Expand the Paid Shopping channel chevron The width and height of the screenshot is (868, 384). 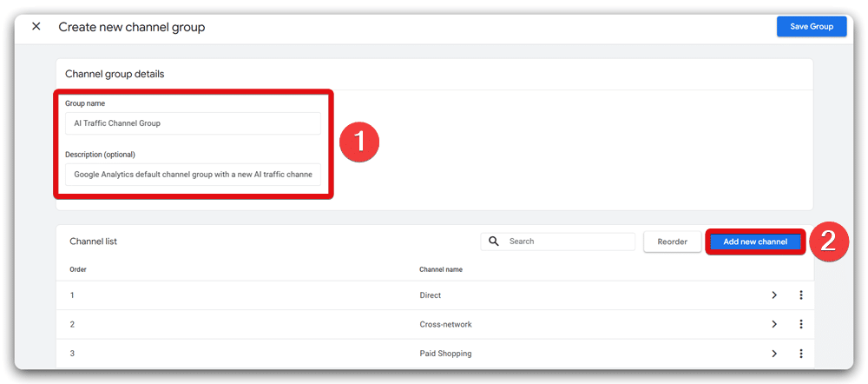pyautogui.click(x=774, y=354)
